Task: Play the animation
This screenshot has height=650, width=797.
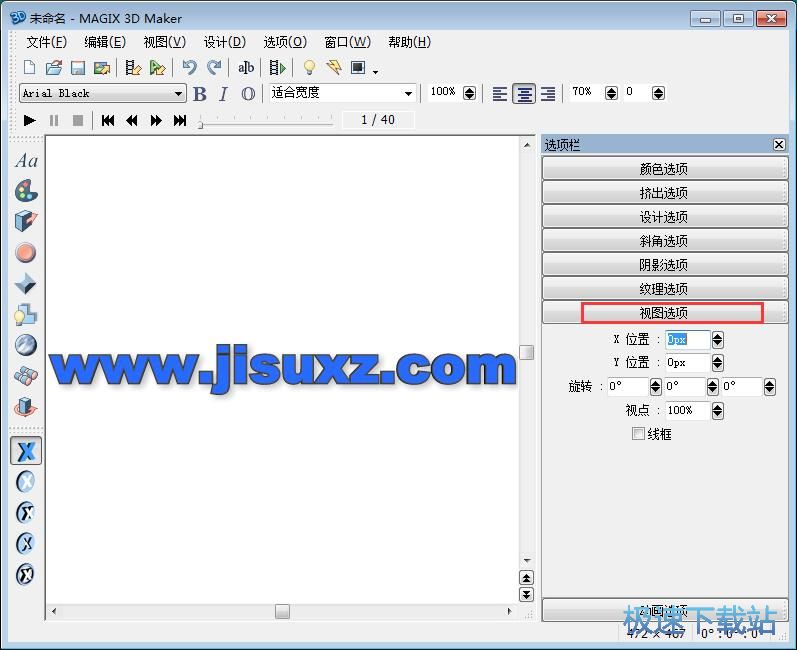Action: coord(29,120)
